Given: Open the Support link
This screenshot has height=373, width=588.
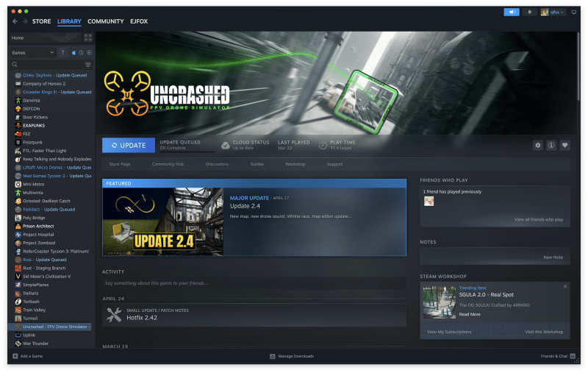Looking at the screenshot, I should click(x=334, y=164).
